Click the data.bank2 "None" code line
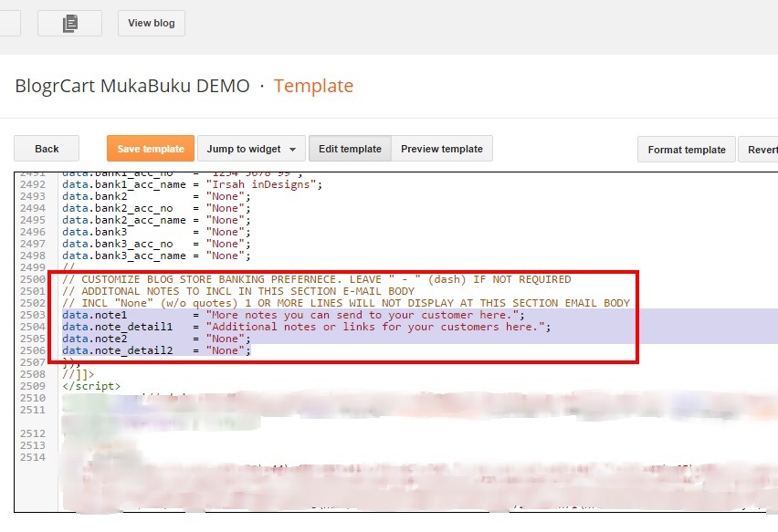778x532 pixels. pyautogui.click(x=156, y=196)
